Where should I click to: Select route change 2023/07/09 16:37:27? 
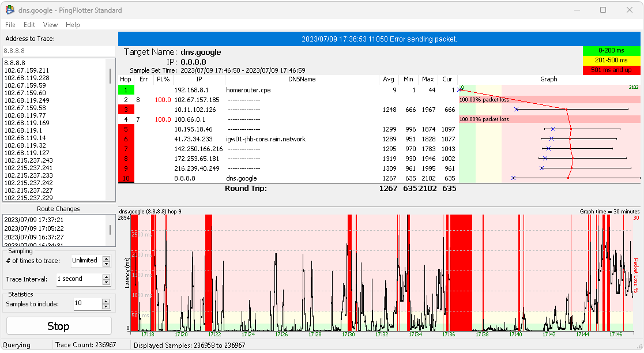click(x=33, y=237)
